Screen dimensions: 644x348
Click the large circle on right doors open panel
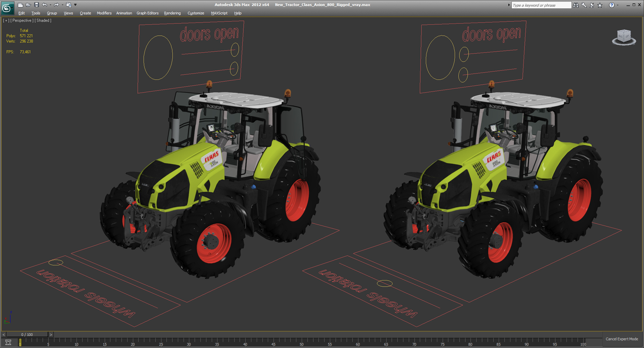440,57
